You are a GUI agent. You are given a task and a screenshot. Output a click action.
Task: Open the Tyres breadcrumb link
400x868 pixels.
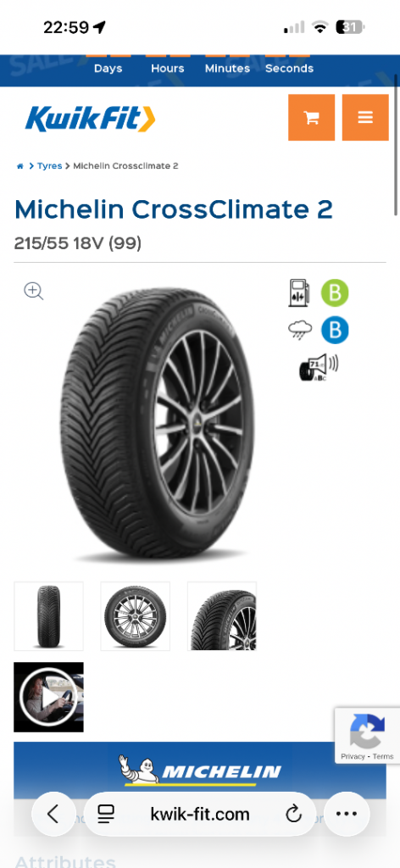click(x=49, y=166)
